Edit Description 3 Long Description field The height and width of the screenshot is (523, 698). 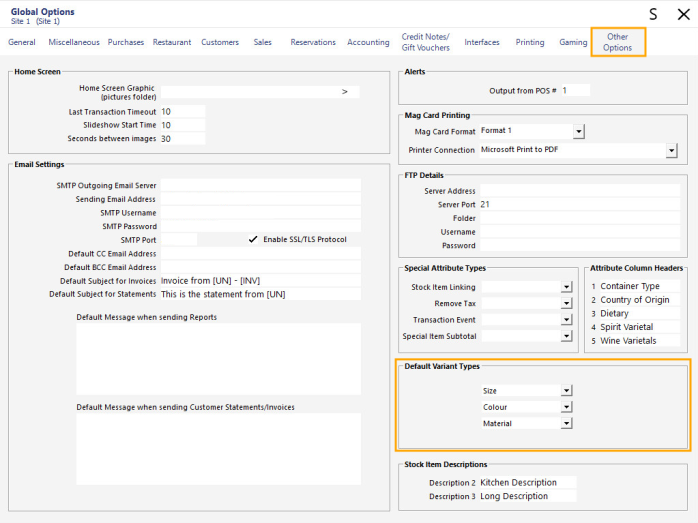point(528,496)
